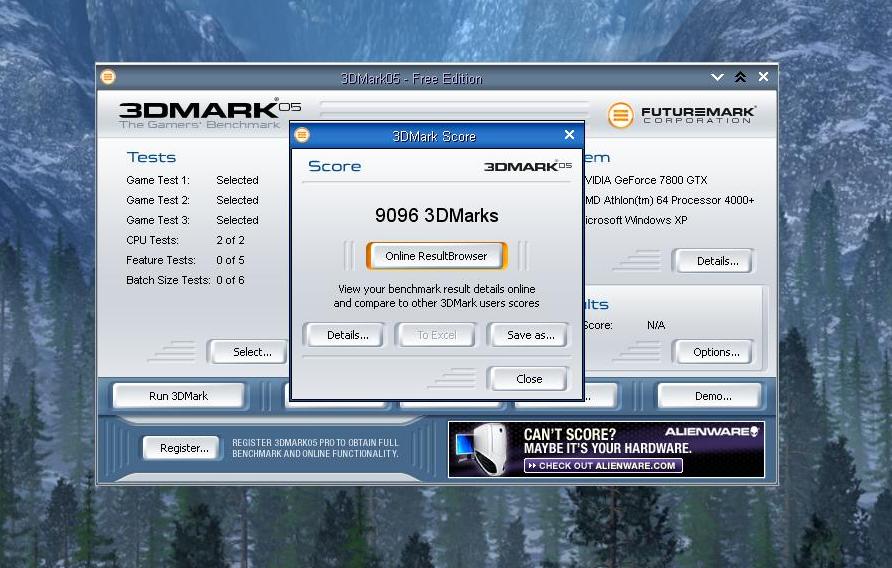The image size is (892, 568).
Task: Click the 'Tests' heading
Action: (151, 157)
